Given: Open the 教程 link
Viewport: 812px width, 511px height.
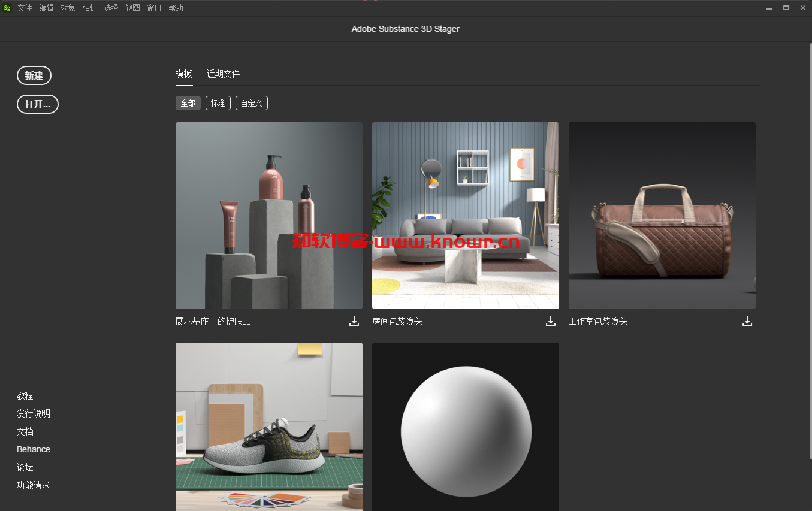Looking at the screenshot, I should point(25,395).
